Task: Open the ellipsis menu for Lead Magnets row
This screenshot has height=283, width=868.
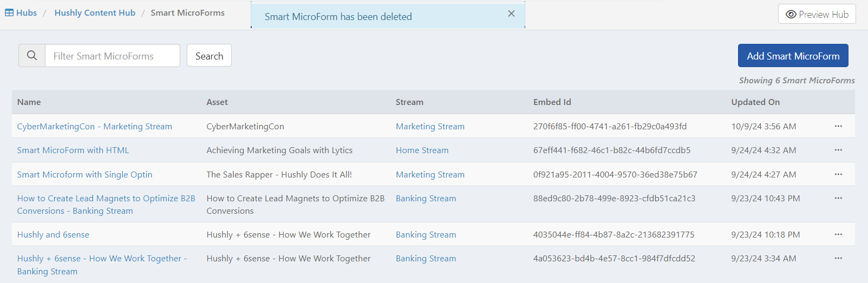Action: [838, 198]
